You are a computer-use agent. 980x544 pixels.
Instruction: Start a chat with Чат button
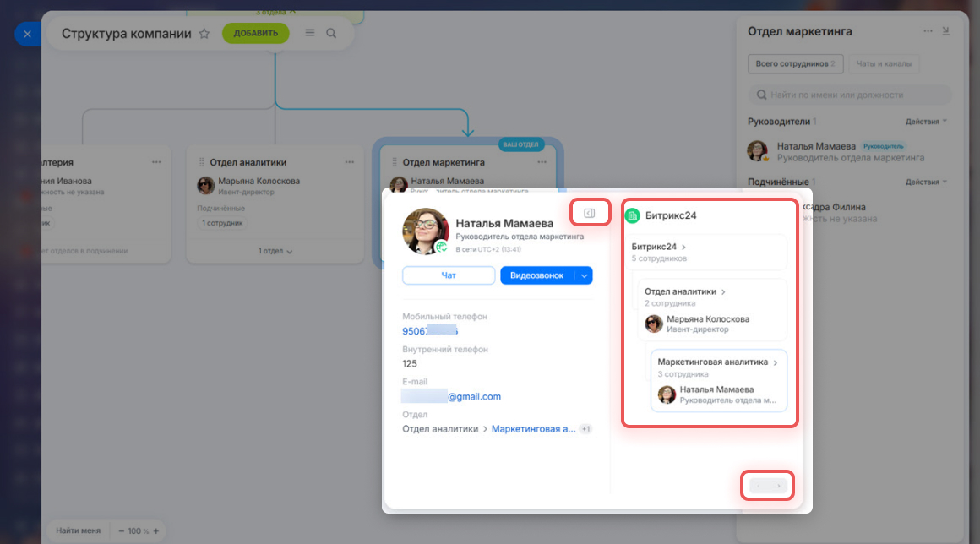(x=449, y=275)
